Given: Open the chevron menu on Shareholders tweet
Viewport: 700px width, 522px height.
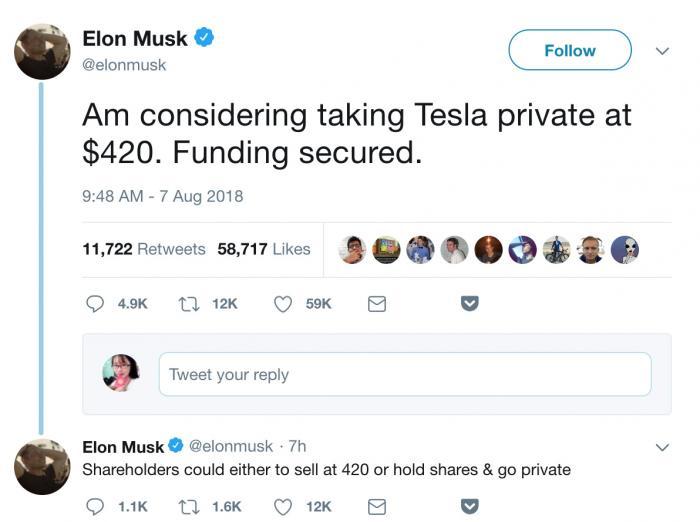Looking at the screenshot, I should 662,447.
